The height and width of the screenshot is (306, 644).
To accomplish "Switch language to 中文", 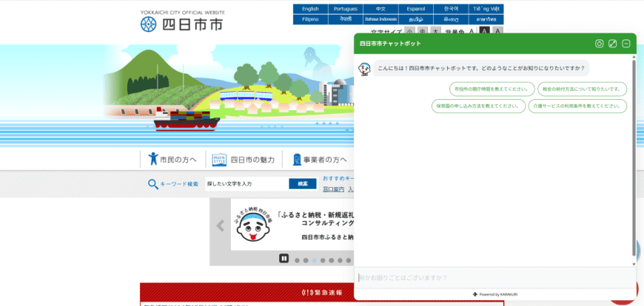I will coord(380,9).
